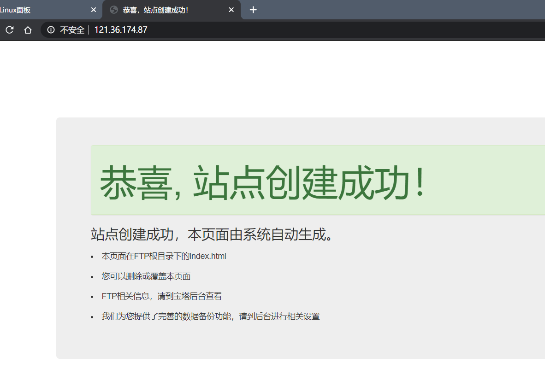The width and height of the screenshot is (545, 392).
Task: Click the line 本页面在FTP根目录下的index.html
Action: [164, 256]
